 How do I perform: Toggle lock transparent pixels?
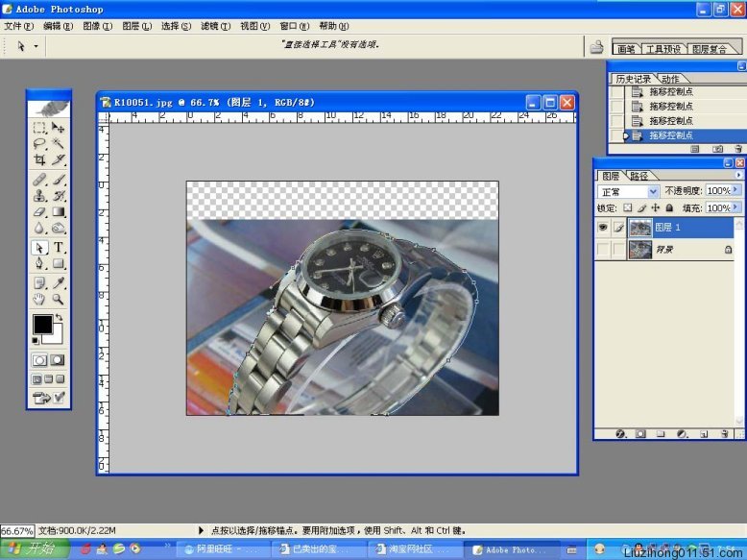coord(628,207)
